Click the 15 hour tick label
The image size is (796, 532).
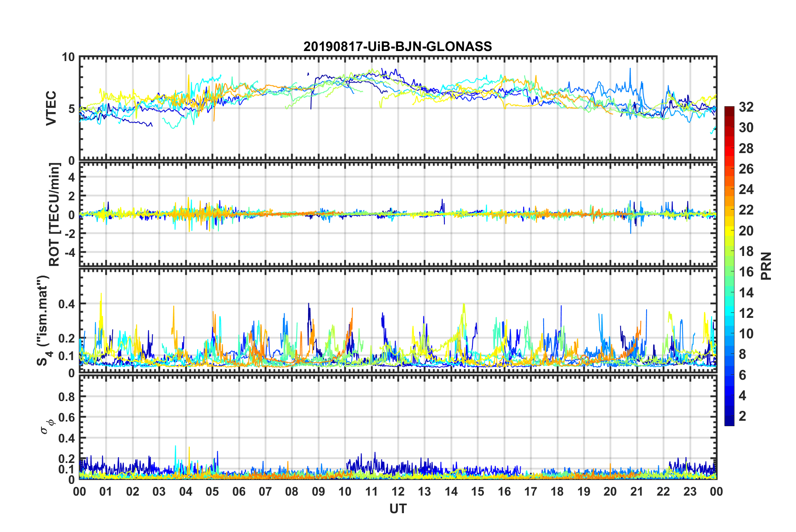[x=478, y=491]
